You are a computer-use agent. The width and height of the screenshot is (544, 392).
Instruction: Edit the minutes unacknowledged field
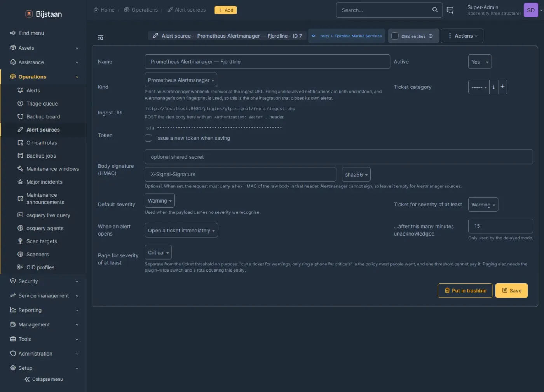coord(500,226)
